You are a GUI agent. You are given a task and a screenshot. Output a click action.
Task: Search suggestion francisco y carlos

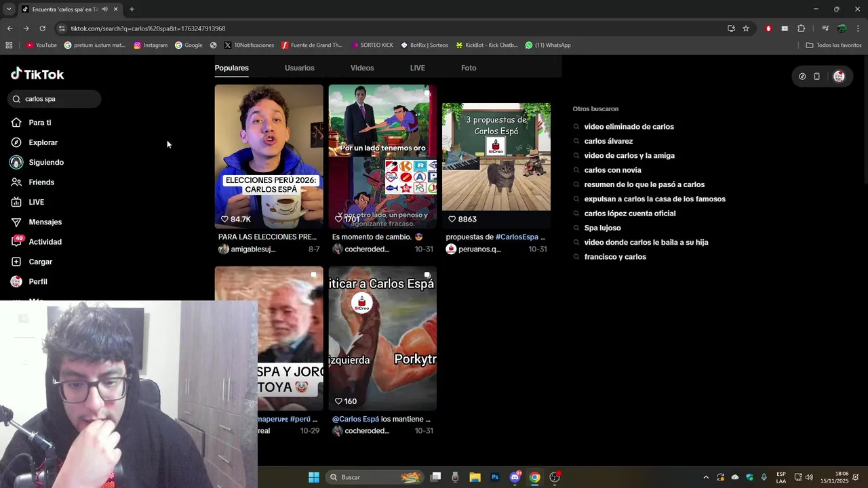tap(615, 257)
